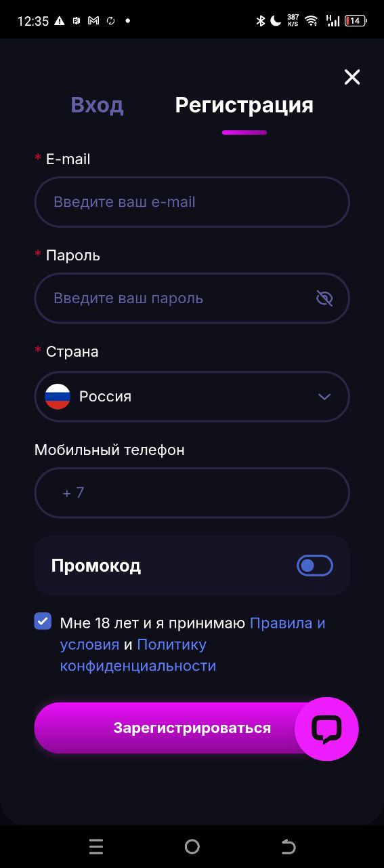Image resolution: width=384 pixels, height=868 pixels.
Task: Open country selector showing Россия
Action: [192, 397]
